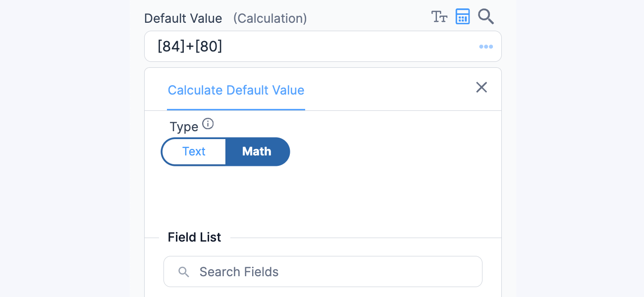Image resolution: width=644 pixels, height=297 pixels.
Task: Click the info icon beside Type
Action: 208,124
